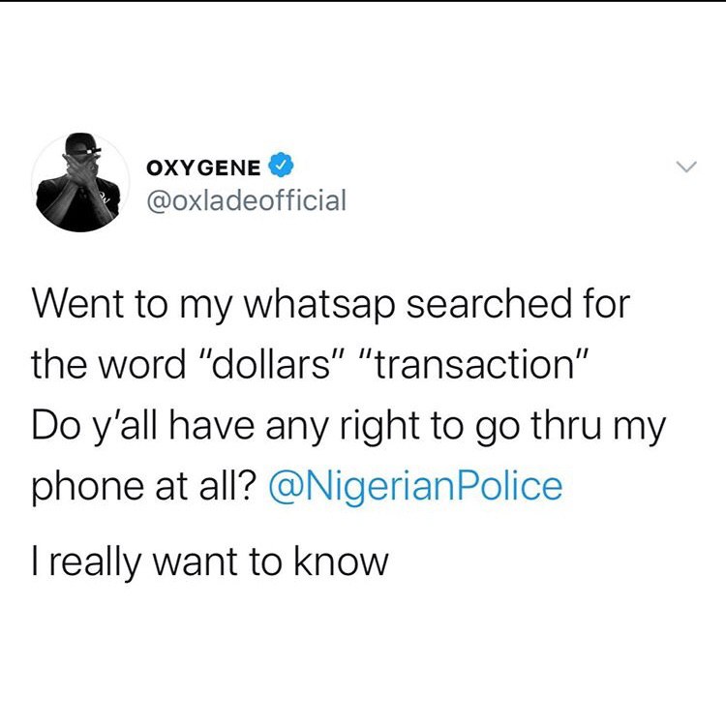The image size is (726, 728).
Task: Click the quoted word "transaction"
Action: point(474,365)
